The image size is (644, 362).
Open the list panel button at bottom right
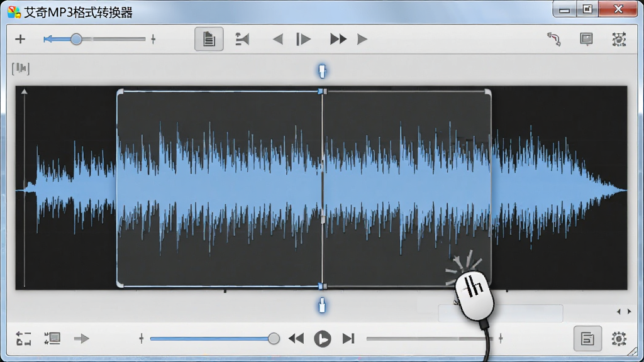point(588,339)
